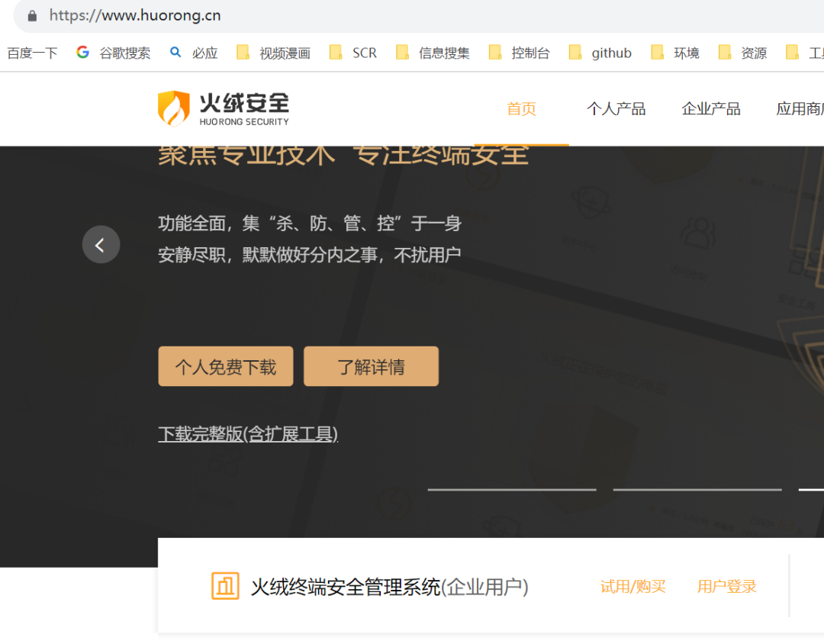Click the building icon beside 火绒终端安全管理系统
Viewport: 824px width, 644px height.
click(x=225, y=585)
